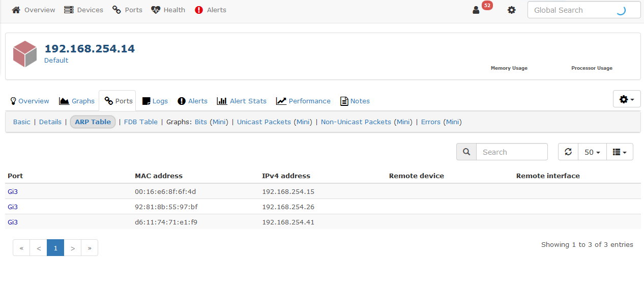Click the user icon with 52 badge

(477, 10)
